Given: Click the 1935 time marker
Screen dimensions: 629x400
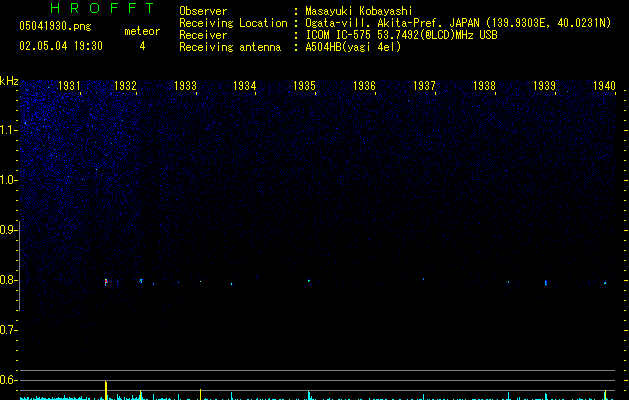Looking at the screenshot, I should click(304, 85).
